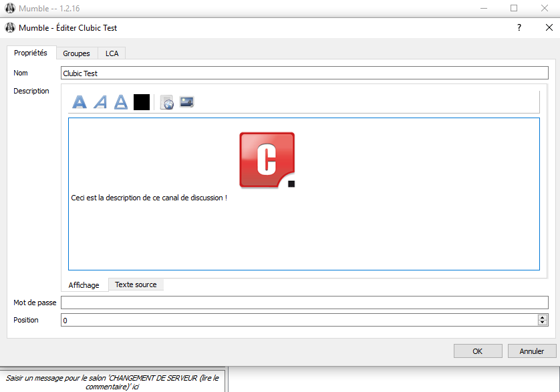Screen dimensions: 560x392
Task: Close the Éditer Clubic Test dialog
Action: pyautogui.click(x=549, y=27)
